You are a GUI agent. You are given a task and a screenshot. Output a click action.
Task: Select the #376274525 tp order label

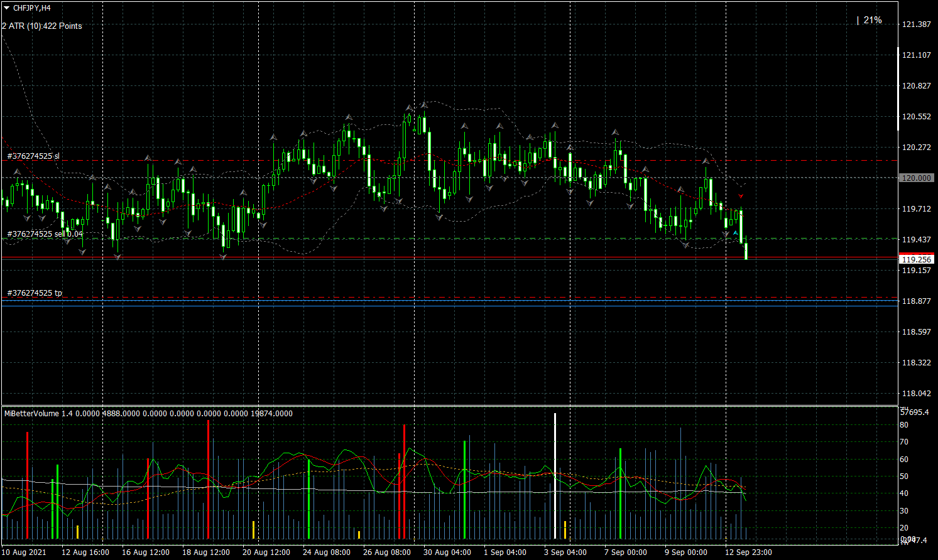click(35, 293)
